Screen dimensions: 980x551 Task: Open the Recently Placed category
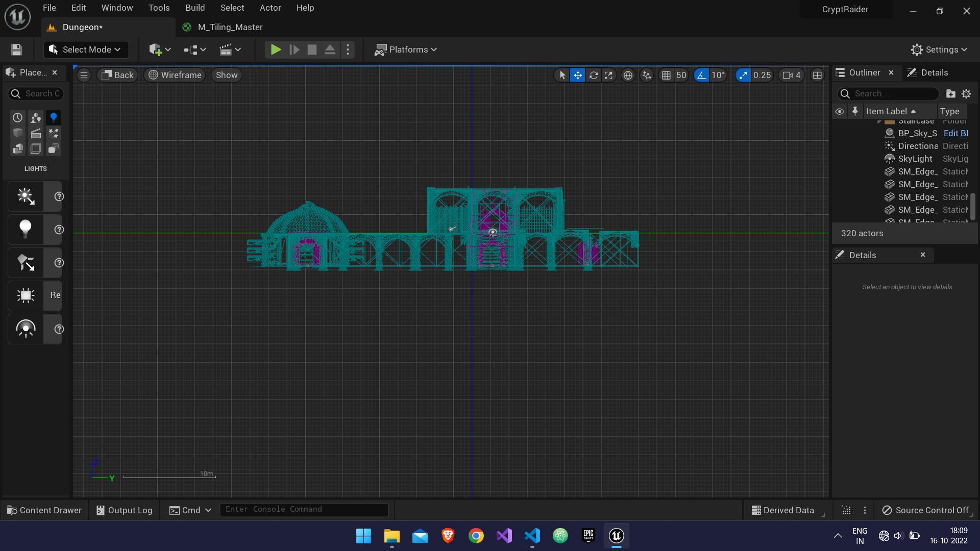17,117
